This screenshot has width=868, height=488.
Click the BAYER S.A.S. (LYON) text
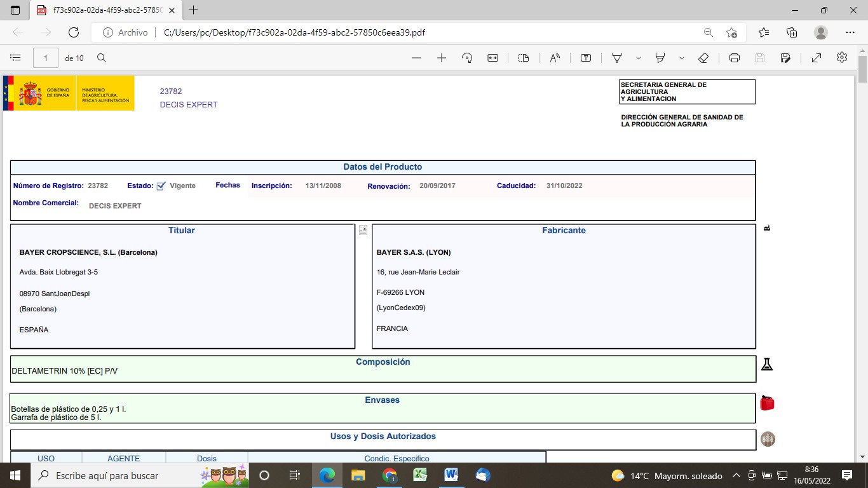pos(414,252)
